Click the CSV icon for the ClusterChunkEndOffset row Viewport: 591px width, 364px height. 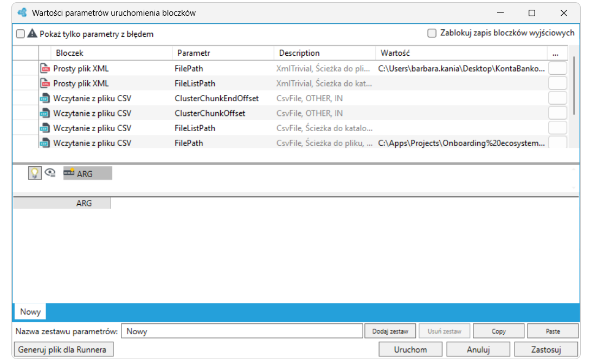point(45,98)
